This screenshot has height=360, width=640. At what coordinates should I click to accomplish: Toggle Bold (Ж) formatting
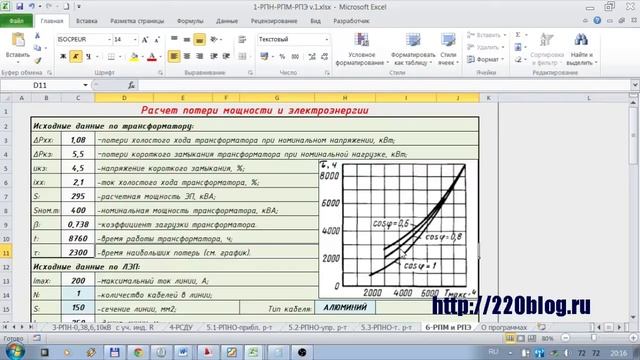pyautogui.click(x=63, y=56)
